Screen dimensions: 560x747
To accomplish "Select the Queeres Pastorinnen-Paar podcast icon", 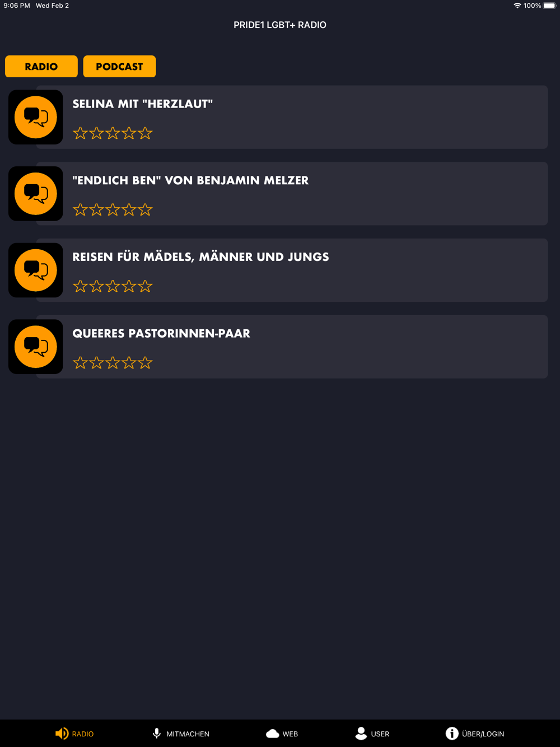I will [36, 347].
